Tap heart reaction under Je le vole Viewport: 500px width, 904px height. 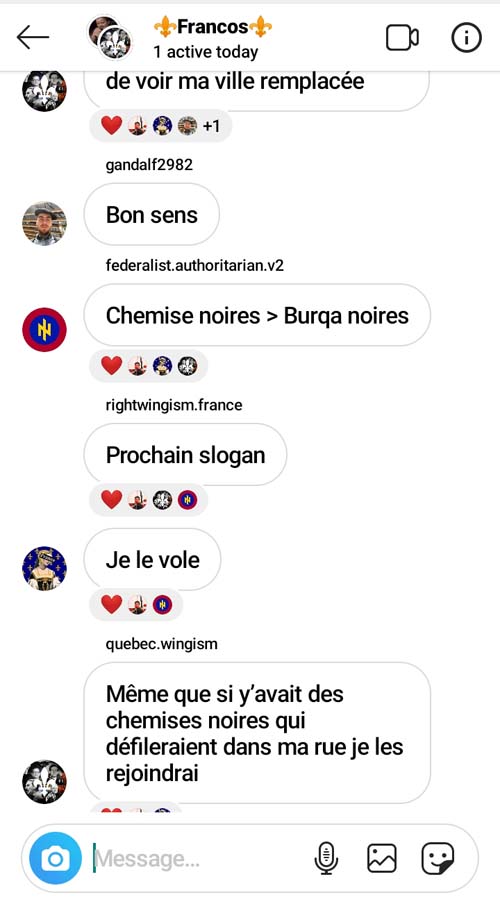tap(111, 605)
